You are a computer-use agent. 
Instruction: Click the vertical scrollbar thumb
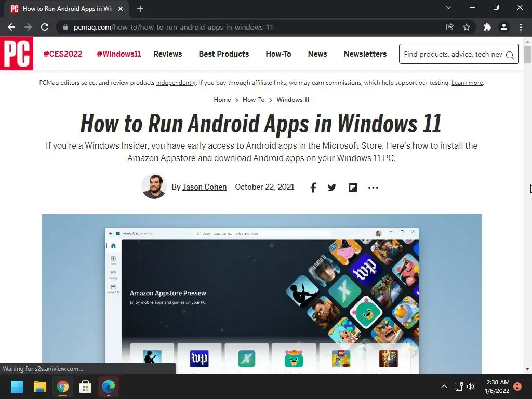point(527,54)
